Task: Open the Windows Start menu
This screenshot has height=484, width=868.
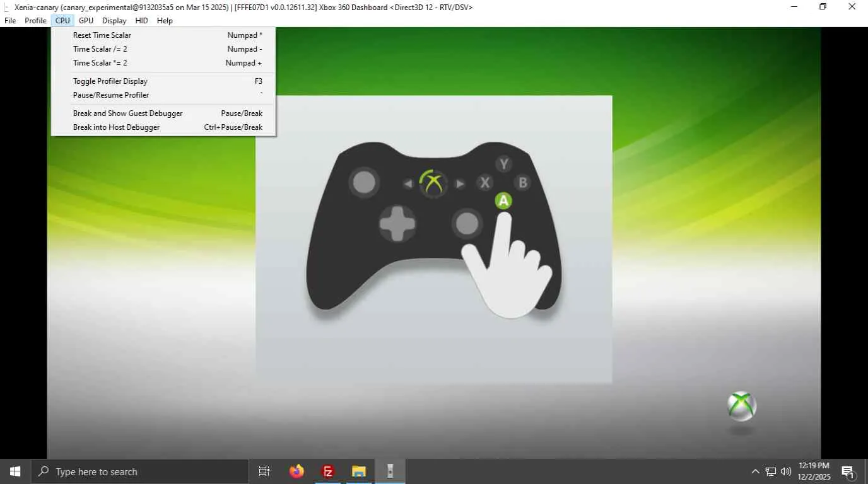Action: pos(15,471)
